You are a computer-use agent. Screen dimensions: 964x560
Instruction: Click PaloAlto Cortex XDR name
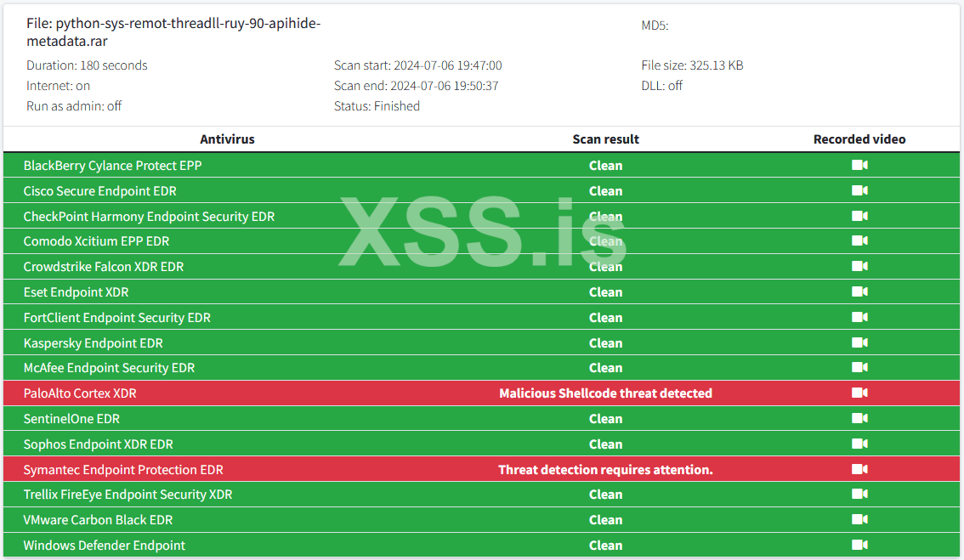pos(80,393)
